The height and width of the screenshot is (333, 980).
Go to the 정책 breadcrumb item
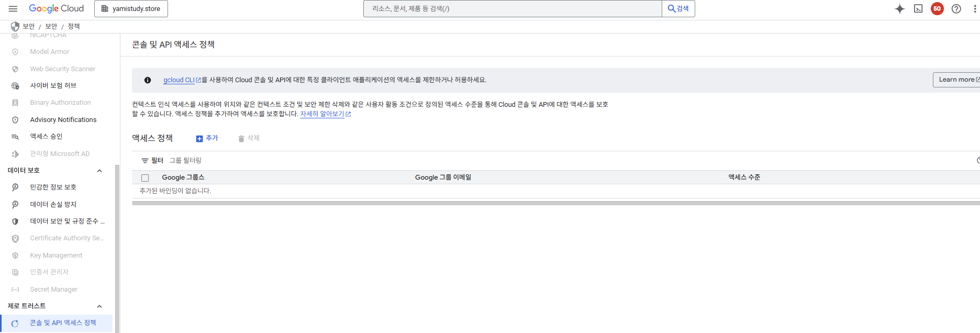click(x=74, y=26)
